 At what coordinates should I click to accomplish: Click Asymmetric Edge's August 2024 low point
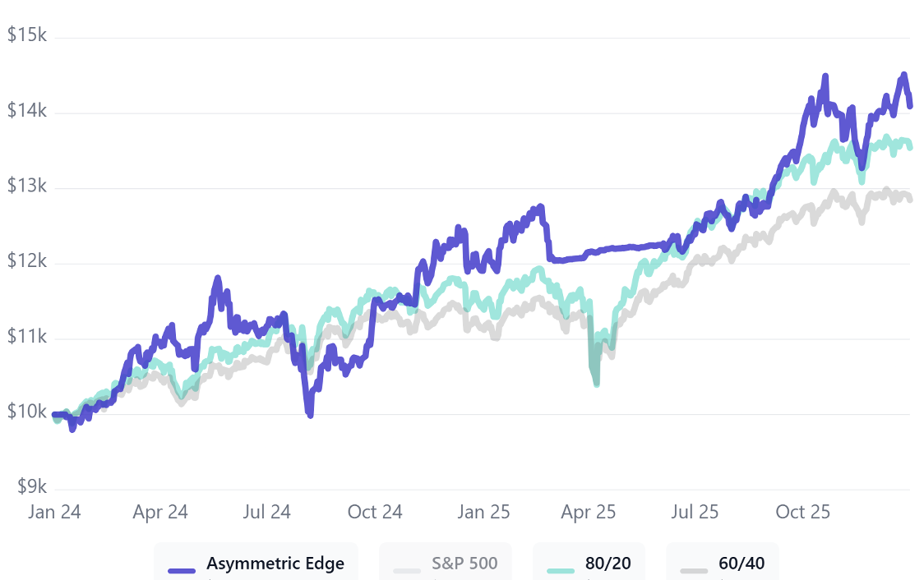(309, 414)
